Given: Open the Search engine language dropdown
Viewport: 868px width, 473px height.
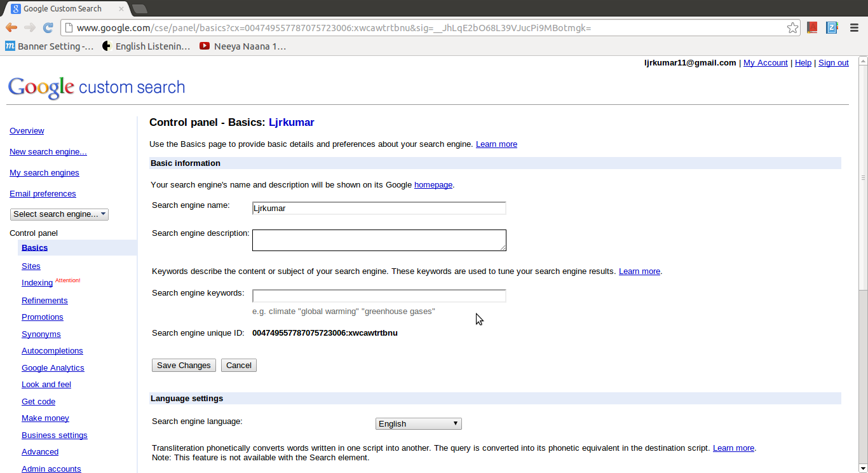Looking at the screenshot, I should pyautogui.click(x=419, y=424).
